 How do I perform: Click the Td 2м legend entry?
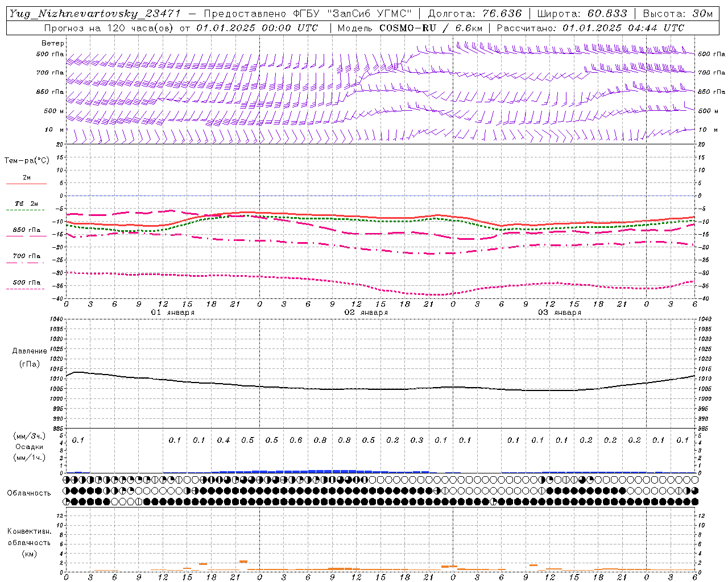pyautogui.click(x=26, y=203)
